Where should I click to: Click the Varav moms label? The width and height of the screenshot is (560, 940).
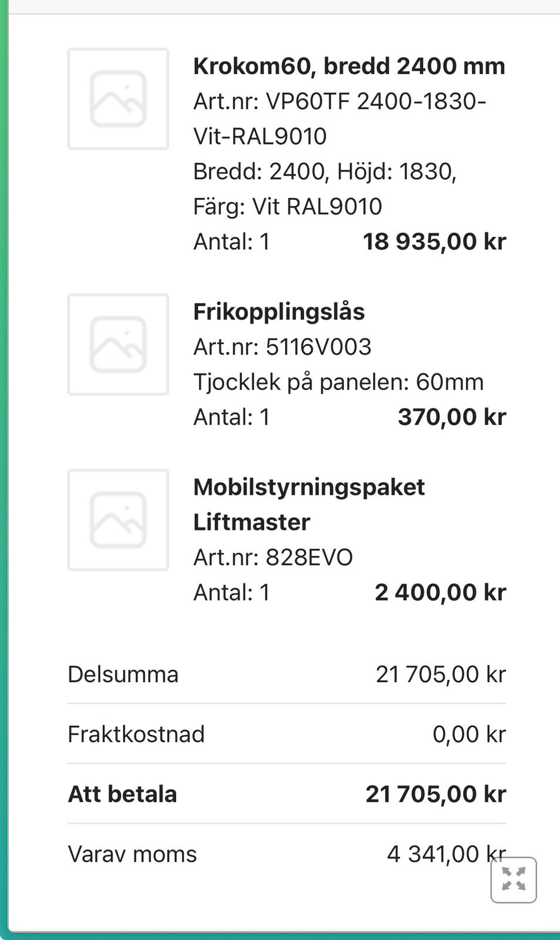(x=132, y=854)
